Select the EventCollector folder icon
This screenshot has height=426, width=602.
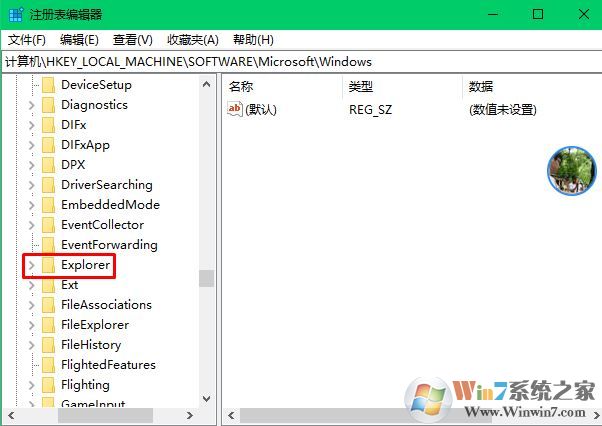point(48,225)
